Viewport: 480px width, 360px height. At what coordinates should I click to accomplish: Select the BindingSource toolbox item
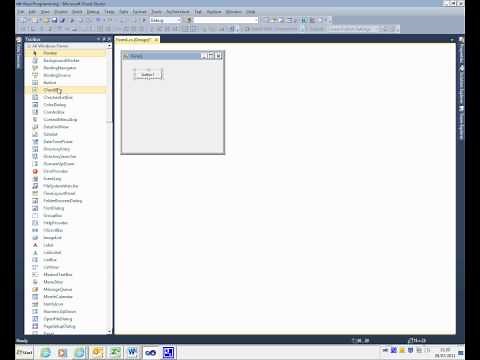[66, 75]
